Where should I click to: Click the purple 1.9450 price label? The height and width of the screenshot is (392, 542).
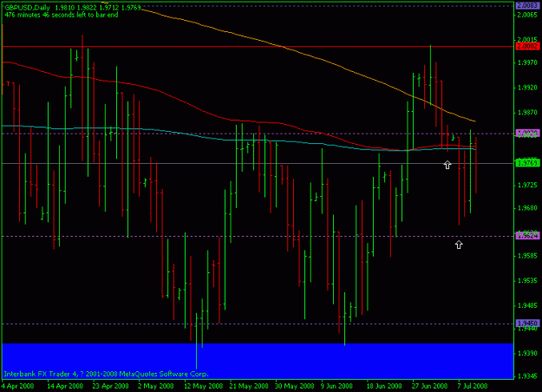click(x=526, y=323)
